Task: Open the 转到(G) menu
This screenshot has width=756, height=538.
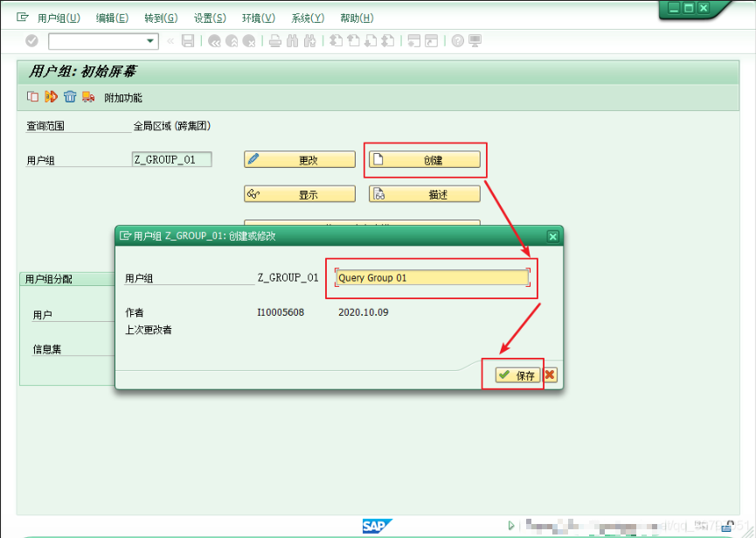Action: (161, 17)
